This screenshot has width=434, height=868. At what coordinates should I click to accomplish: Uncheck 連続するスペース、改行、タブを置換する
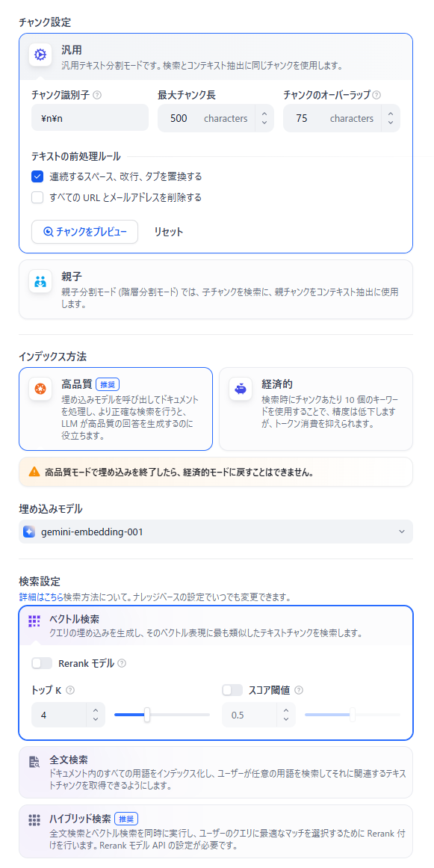pyautogui.click(x=37, y=176)
